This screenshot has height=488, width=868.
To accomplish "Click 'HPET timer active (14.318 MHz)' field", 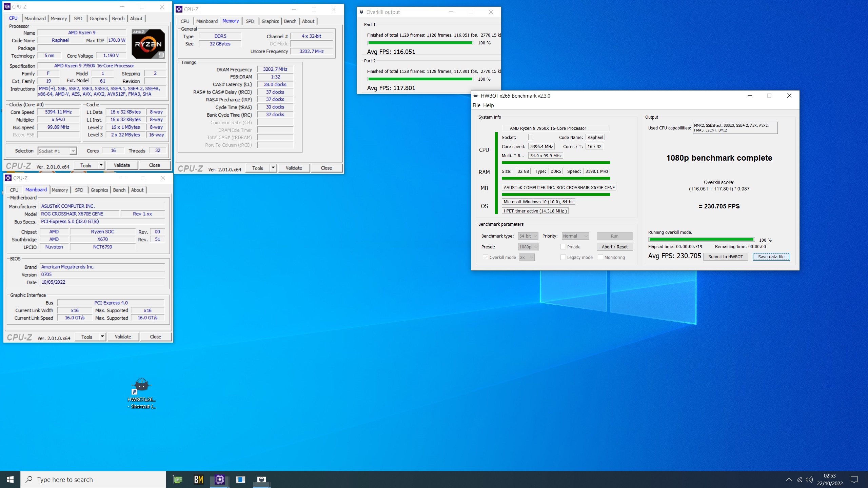I will tap(535, 211).
